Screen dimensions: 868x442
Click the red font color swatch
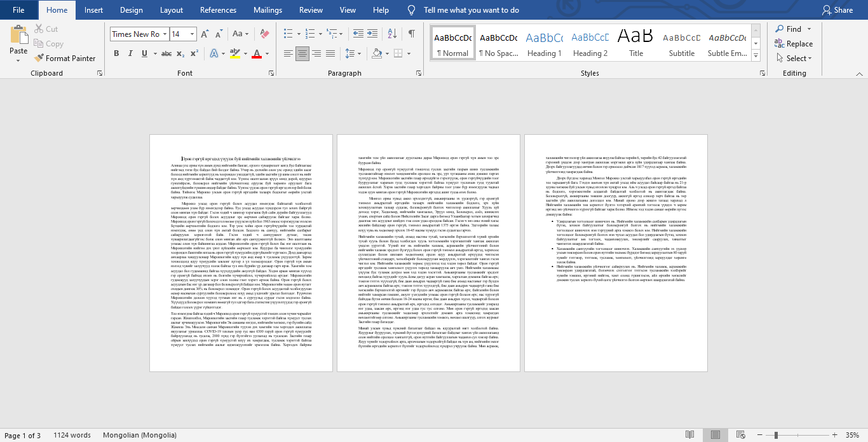tap(257, 53)
